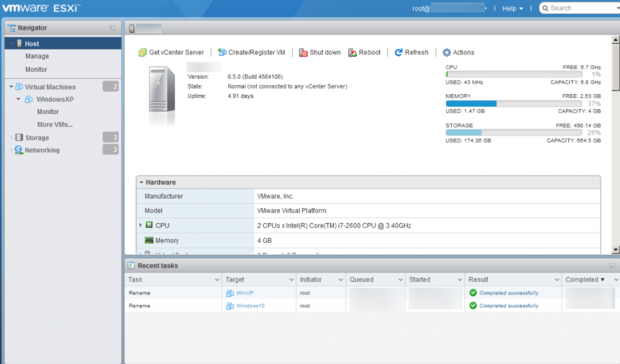
Task: Open the Initiator column dropdown
Action: pos(341,280)
